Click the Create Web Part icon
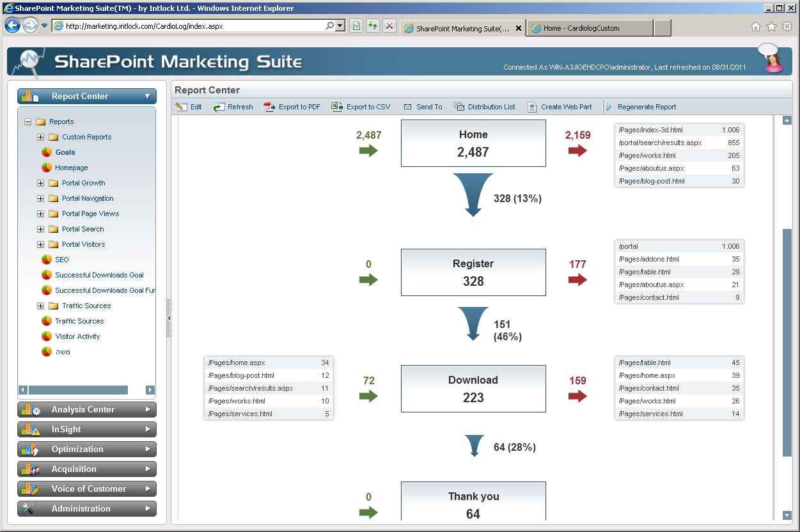Viewport: 800px width, 532px height. [x=532, y=107]
